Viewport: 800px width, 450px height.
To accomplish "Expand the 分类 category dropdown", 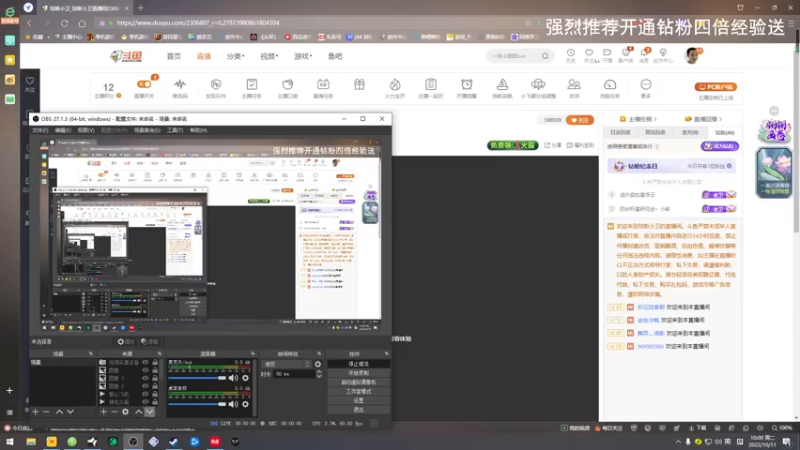I will point(235,56).
